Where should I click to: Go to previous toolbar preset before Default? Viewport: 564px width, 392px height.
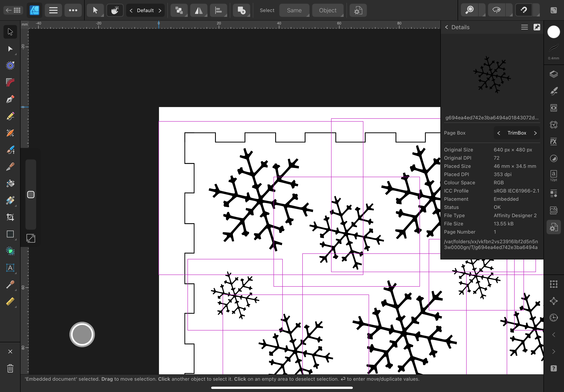(x=131, y=10)
